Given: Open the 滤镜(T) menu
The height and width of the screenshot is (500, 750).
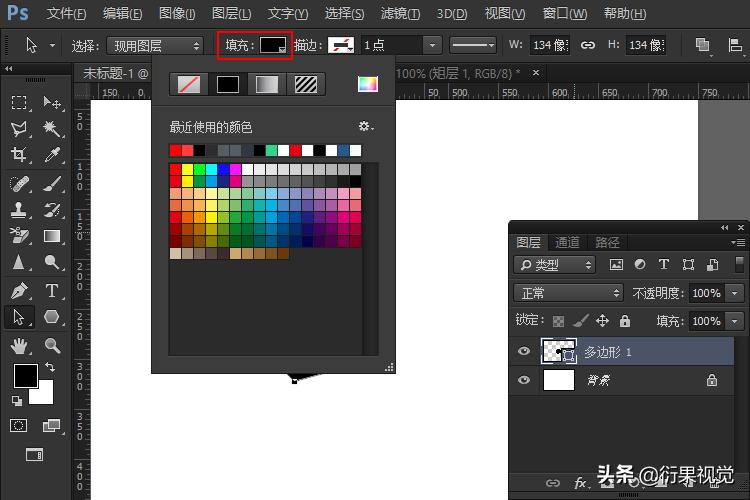Looking at the screenshot, I should (x=401, y=14).
